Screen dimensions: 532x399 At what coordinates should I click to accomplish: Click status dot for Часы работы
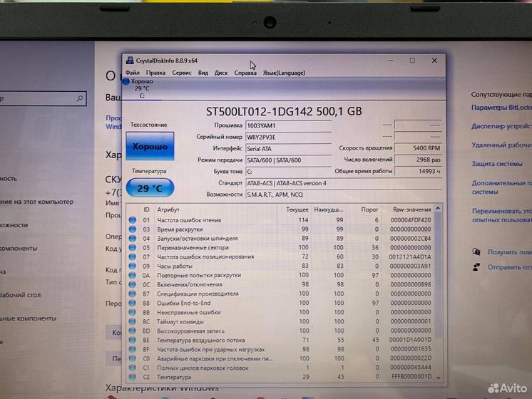click(133, 266)
